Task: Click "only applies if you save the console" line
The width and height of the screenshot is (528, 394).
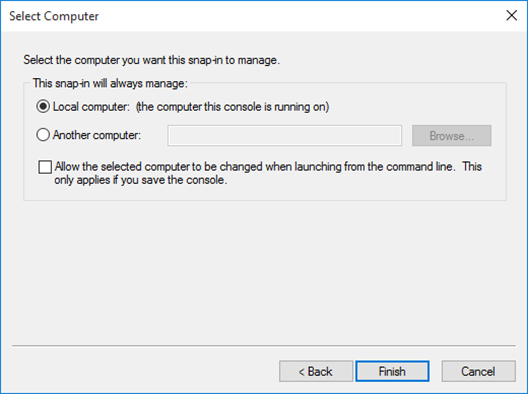Action: pyautogui.click(x=141, y=180)
